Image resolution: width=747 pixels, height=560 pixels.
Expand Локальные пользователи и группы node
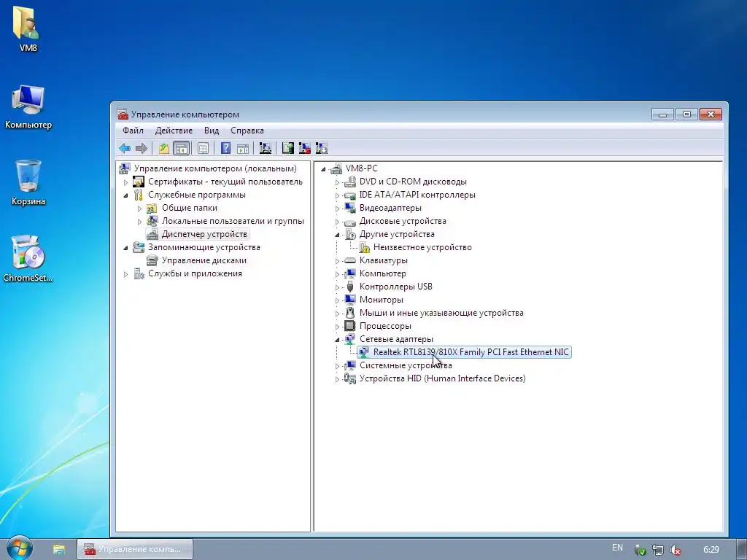point(139,222)
